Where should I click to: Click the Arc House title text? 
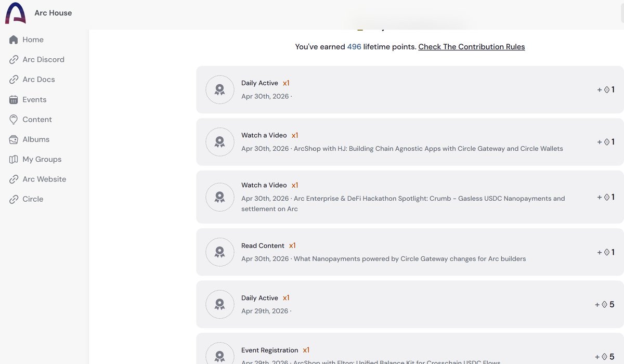click(53, 13)
